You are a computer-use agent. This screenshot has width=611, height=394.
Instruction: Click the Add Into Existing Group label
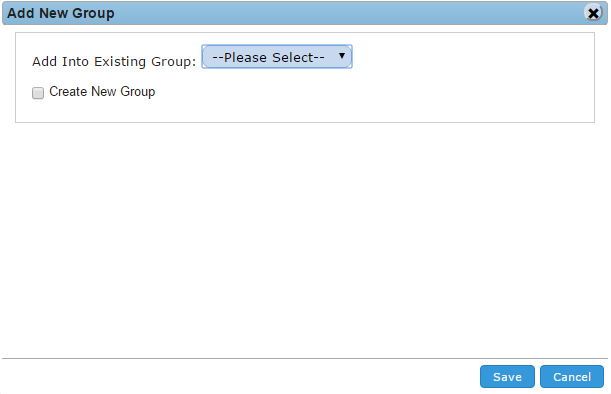(114, 62)
